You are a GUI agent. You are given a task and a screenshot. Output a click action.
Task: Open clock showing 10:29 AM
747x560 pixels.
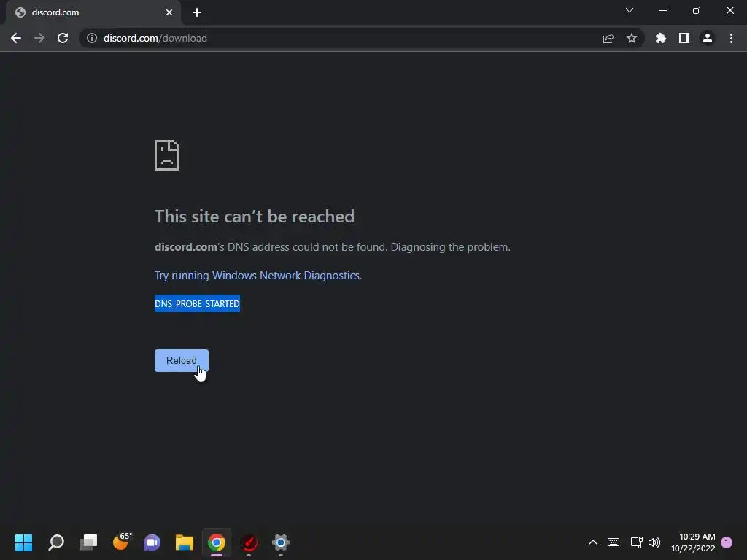click(693, 542)
